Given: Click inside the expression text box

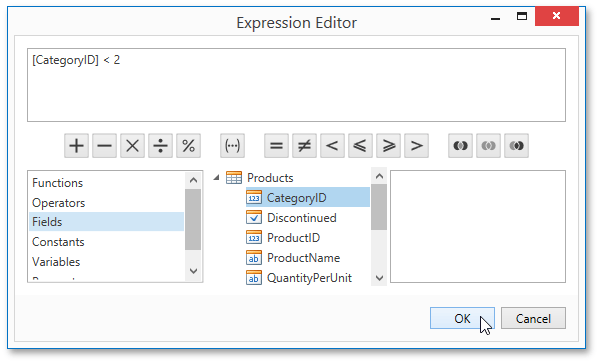Looking at the screenshot, I should pos(296,85).
